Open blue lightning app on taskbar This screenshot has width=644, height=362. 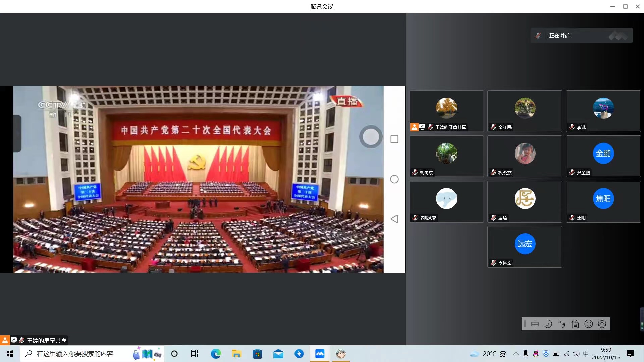click(299, 354)
